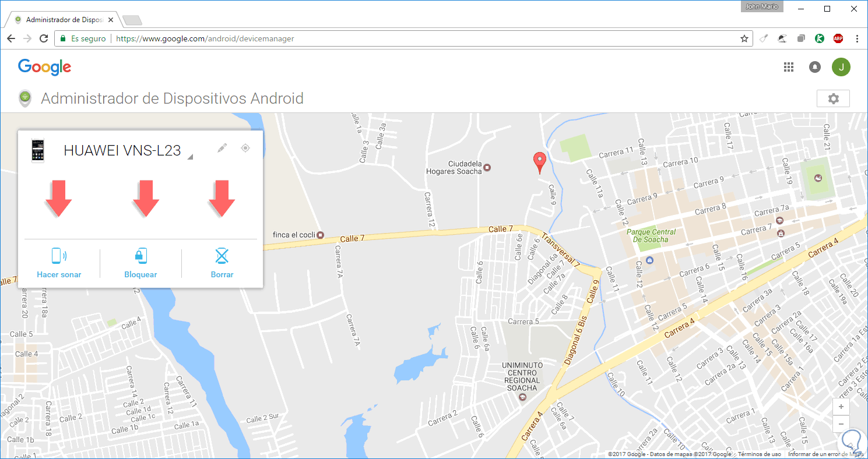Image resolution: width=868 pixels, height=459 pixels.
Task: Click the Parque Central De Soacha label
Action: point(651,236)
